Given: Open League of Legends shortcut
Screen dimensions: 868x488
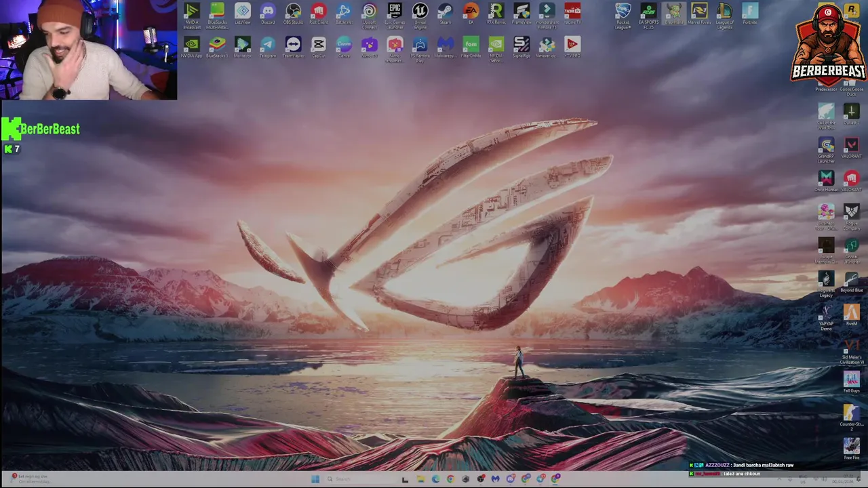Looking at the screenshot, I should pos(724,15).
